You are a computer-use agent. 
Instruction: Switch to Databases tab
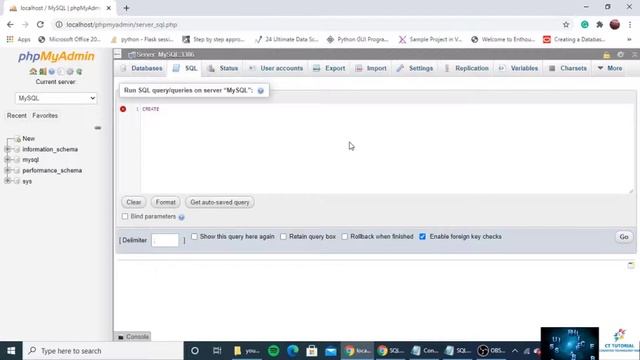click(x=142, y=68)
